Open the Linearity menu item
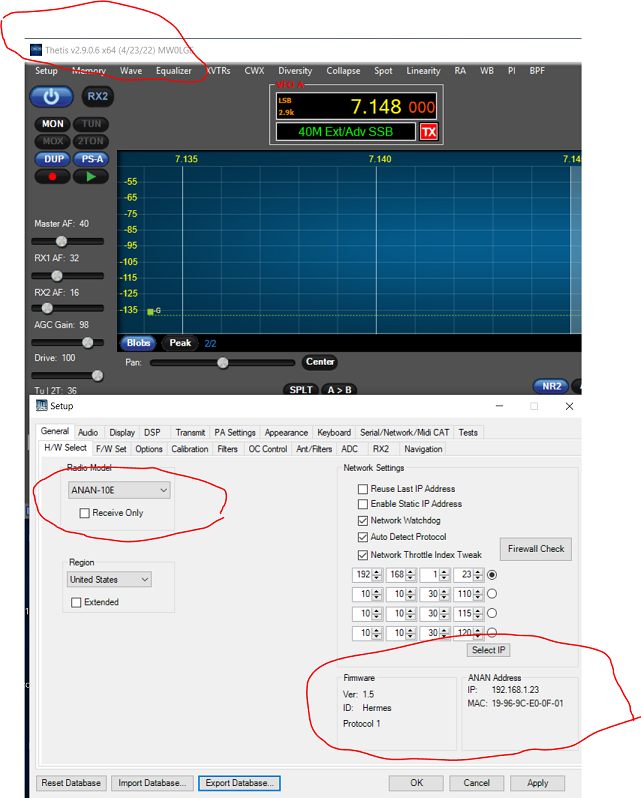The width and height of the screenshot is (641, 798). pyautogui.click(x=423, y=71)
